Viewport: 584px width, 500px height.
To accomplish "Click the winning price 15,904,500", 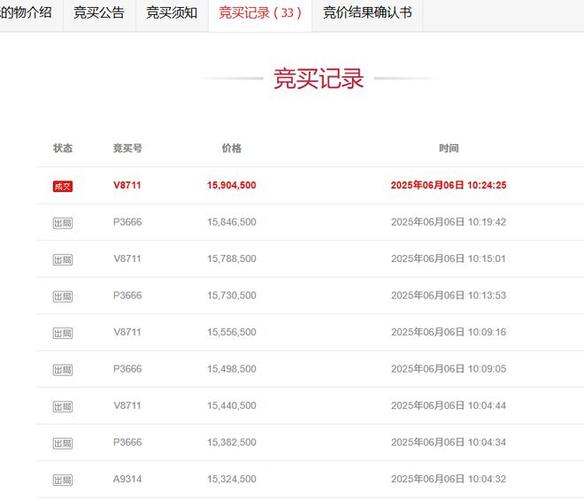I will pyautogui.click(x=232, y=185).
